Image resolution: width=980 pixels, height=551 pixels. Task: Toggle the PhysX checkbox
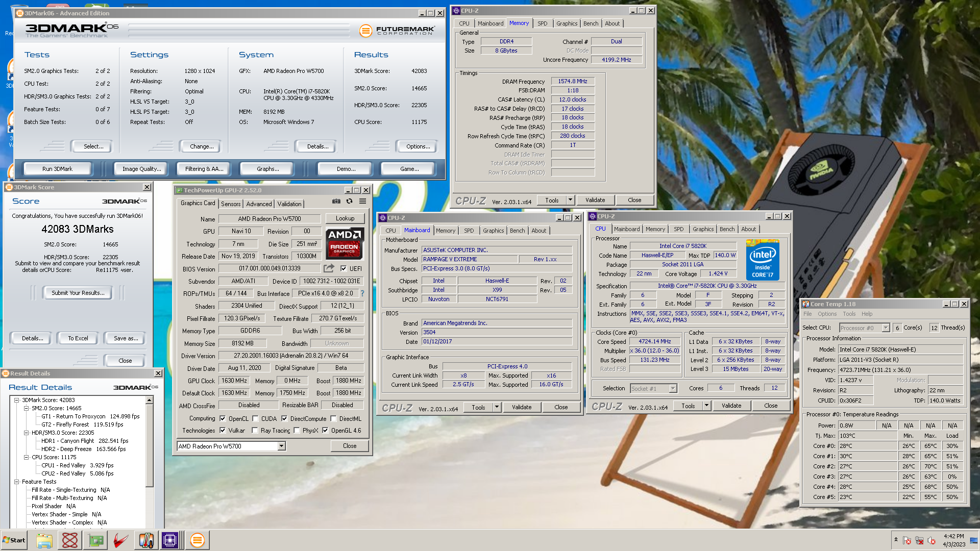pyautogui.click(x=297, y=431)
